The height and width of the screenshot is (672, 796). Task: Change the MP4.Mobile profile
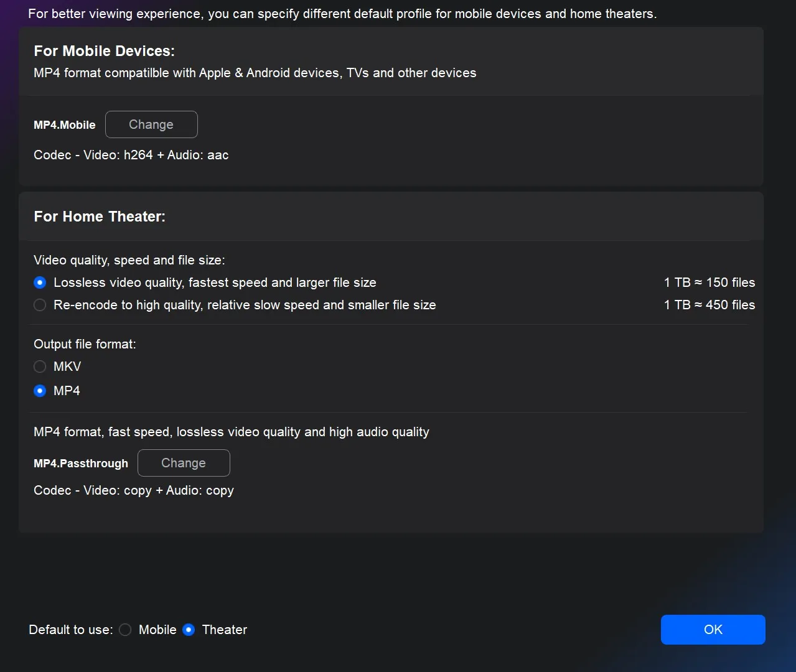pos(151,124)
